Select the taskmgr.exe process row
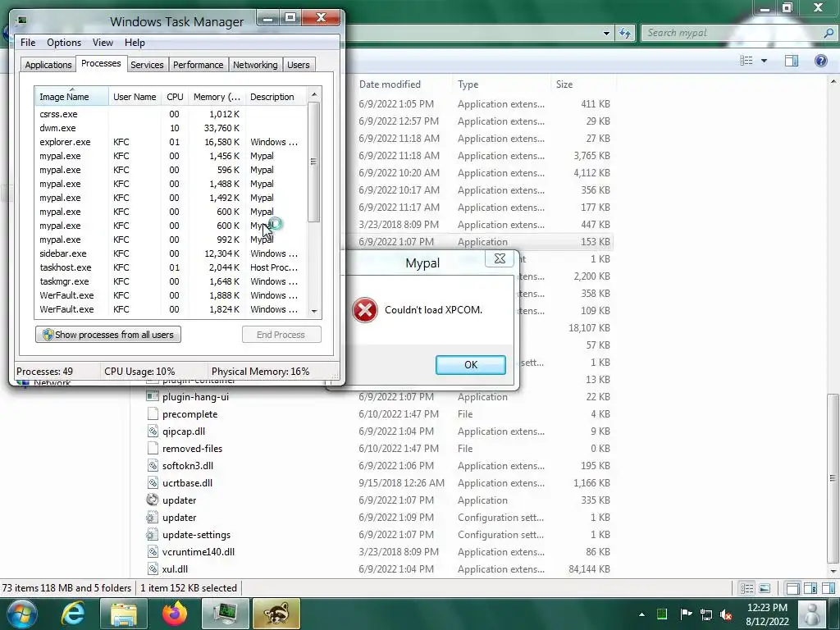The width and height of the screenshot is (840, 630). click(x=171, y=281)
